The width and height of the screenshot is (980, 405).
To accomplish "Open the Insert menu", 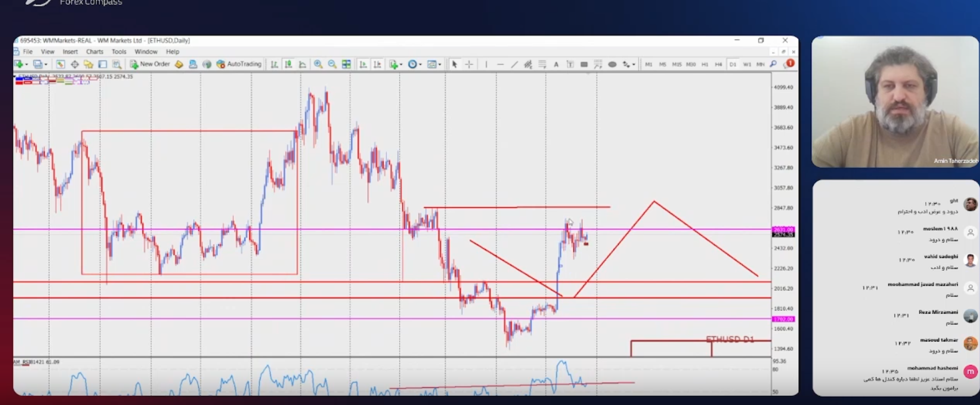I will coord(70,52).
